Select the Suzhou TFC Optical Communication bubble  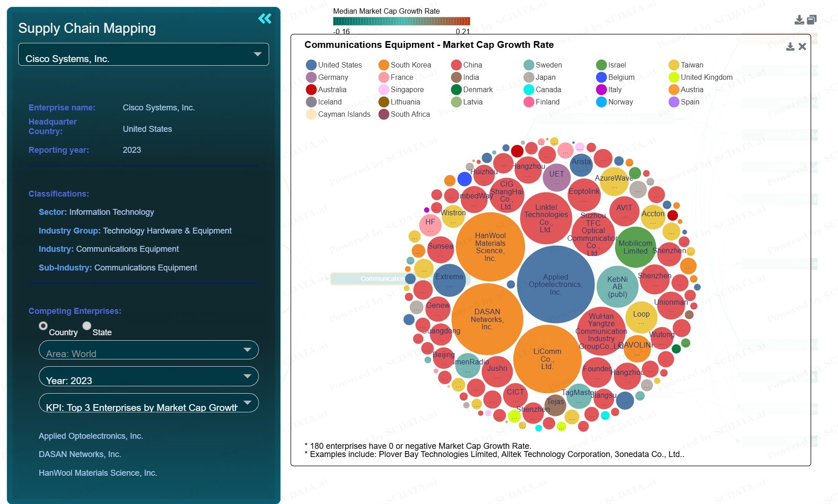pos(593,234)
